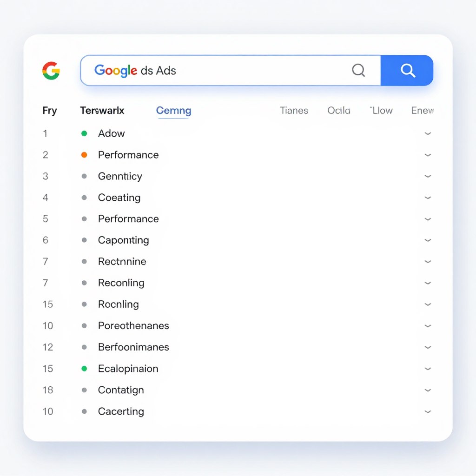Click the green status dot beside Adow
This screenshot has width=476, height=476.
point(84,133)
